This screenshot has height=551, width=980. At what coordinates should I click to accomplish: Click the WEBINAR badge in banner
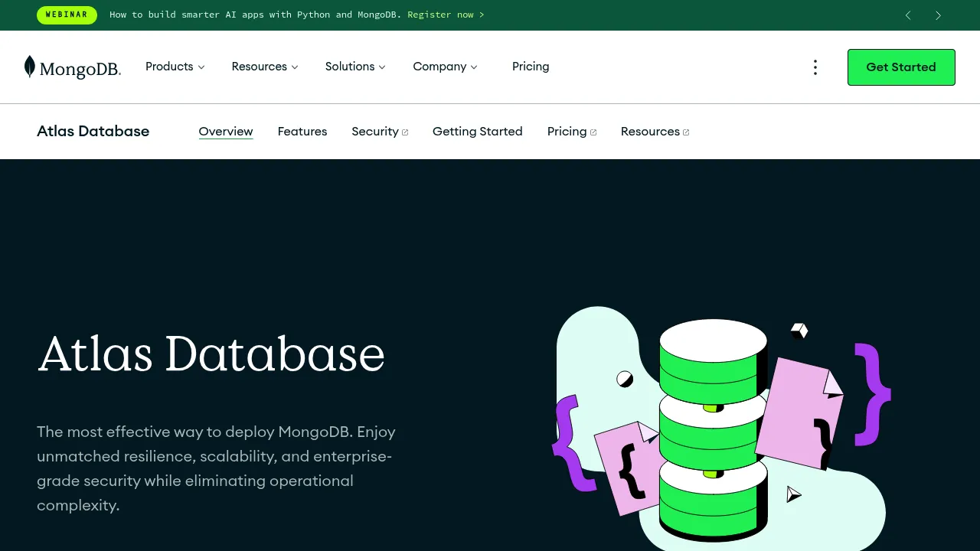click(67, 15)
